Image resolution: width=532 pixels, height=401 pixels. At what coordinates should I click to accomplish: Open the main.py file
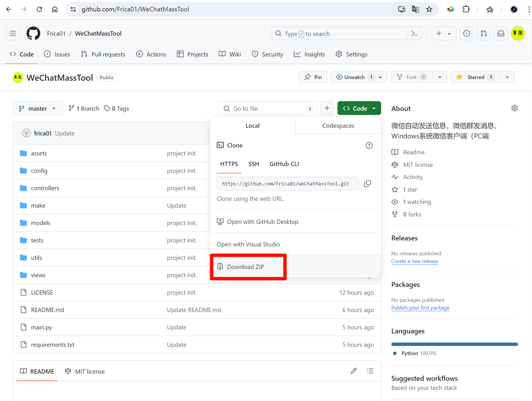[x=41, y=327]
